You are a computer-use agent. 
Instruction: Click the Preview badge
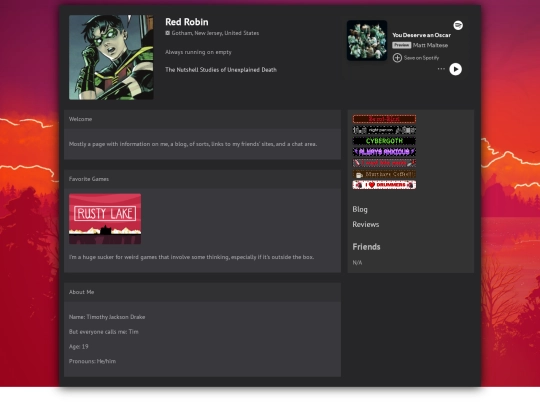[402, 45]
